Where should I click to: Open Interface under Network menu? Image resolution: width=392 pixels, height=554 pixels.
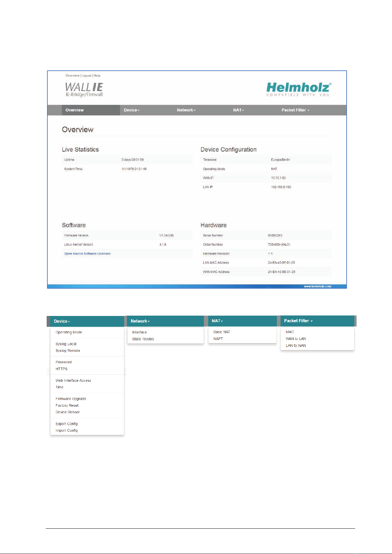pos(139,332)
